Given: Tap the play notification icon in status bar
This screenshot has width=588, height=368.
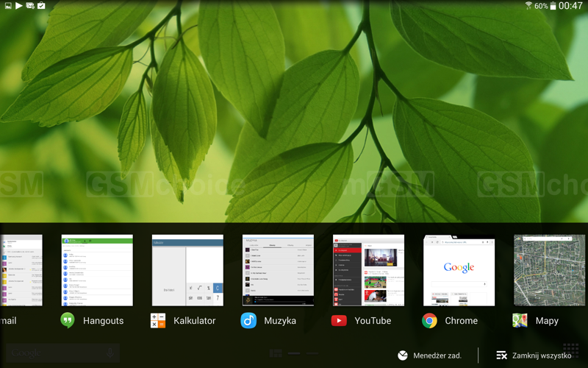Looking at the screenshot, I should pos(19,6).
